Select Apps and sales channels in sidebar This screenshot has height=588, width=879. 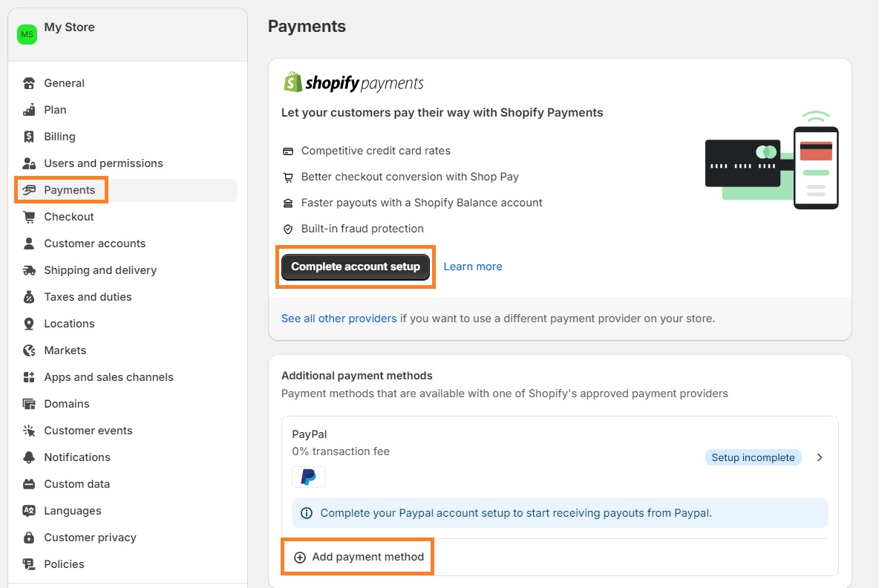tap(108, 376)
